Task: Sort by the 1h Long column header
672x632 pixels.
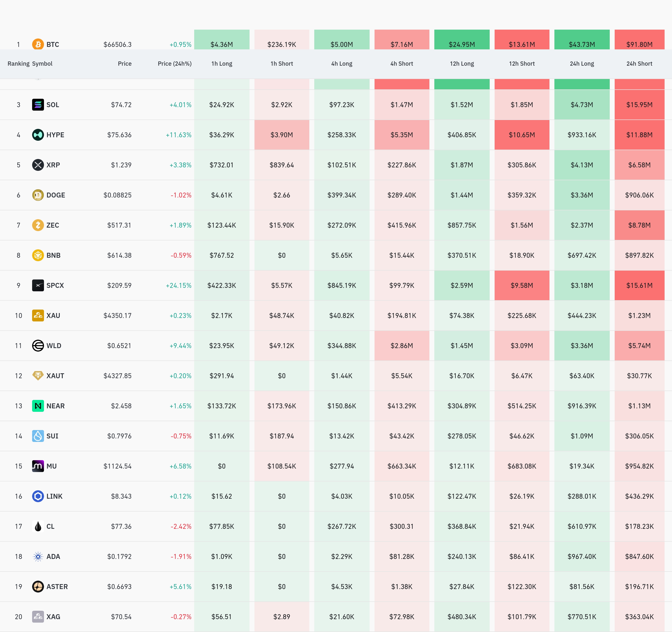Action: tap(222, 63)
